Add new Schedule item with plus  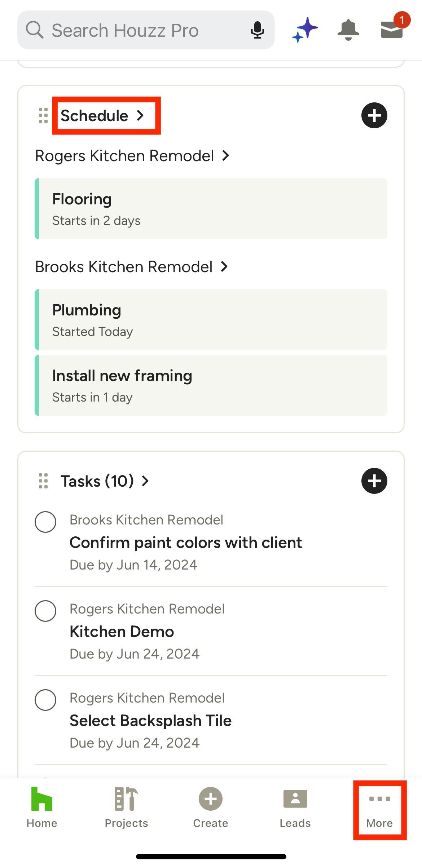(x=374, y=115)
